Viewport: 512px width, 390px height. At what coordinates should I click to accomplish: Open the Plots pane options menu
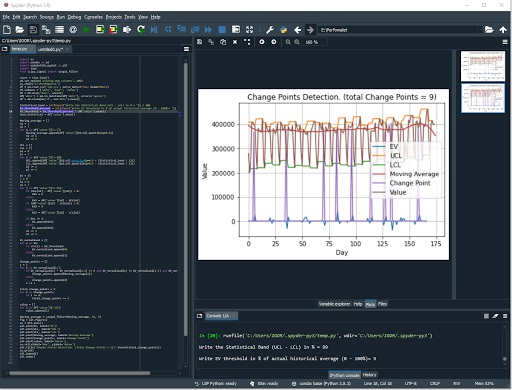[x=505, y=42]
